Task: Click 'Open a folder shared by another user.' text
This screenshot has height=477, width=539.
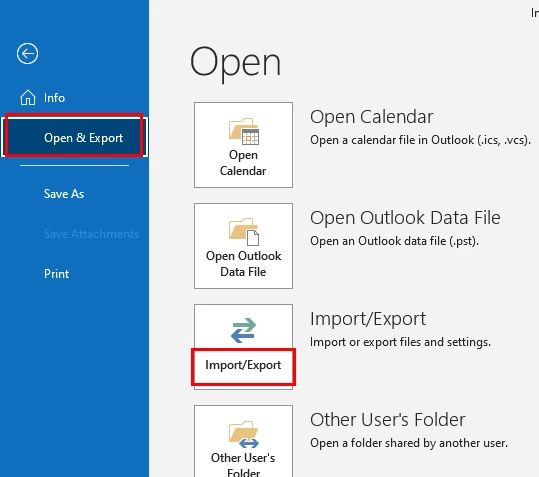Action: 409,443
